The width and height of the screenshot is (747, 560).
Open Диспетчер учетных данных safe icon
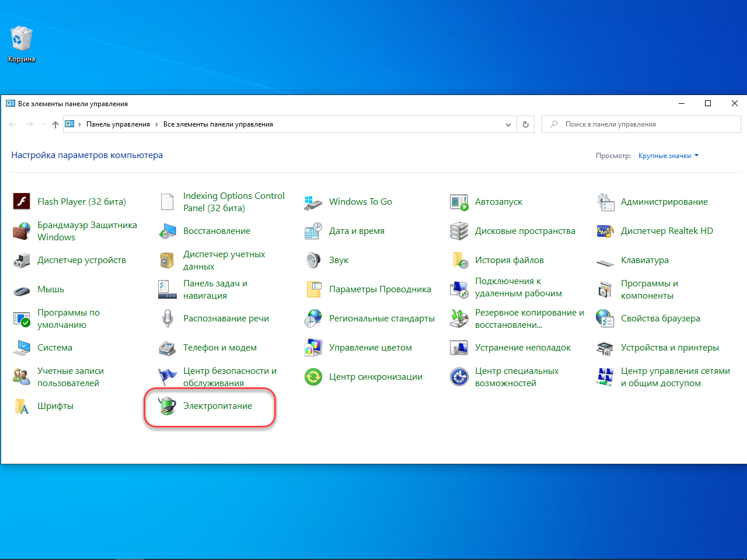pos(167,260)
